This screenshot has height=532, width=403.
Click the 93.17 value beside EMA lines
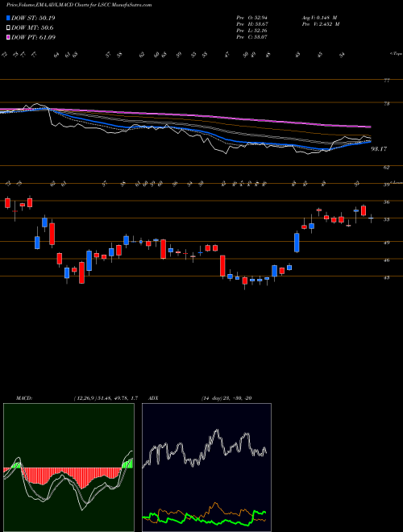coord(379,148)
